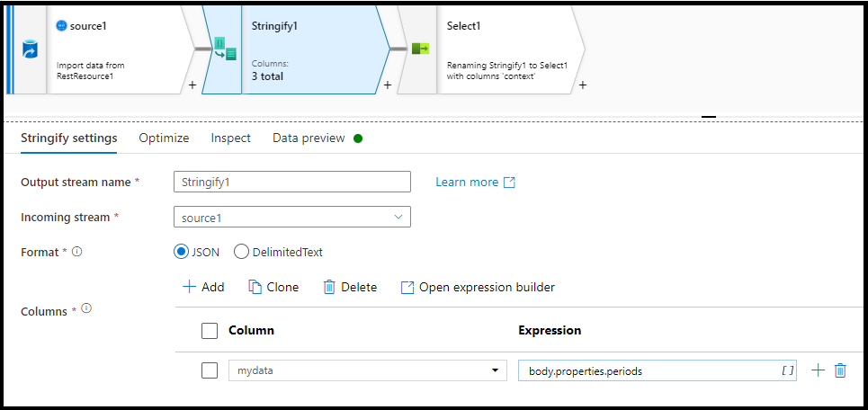Open the Inspect tab
Viewport: 868px width, 410px height.
pos(231,138)
